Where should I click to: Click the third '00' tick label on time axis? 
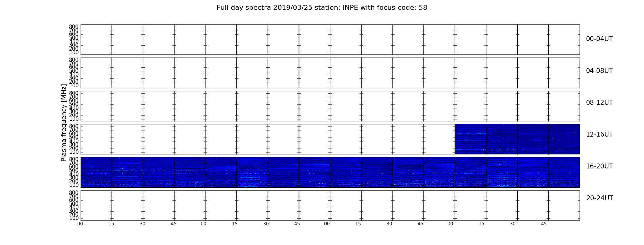327,224
